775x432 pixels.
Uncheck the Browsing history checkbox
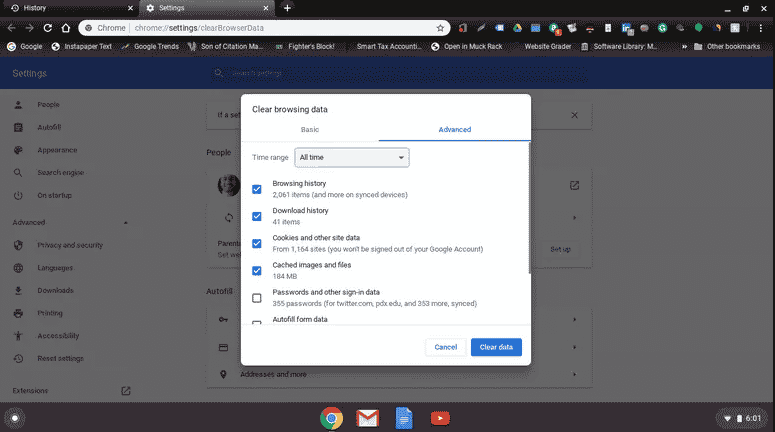coord(257,189)
